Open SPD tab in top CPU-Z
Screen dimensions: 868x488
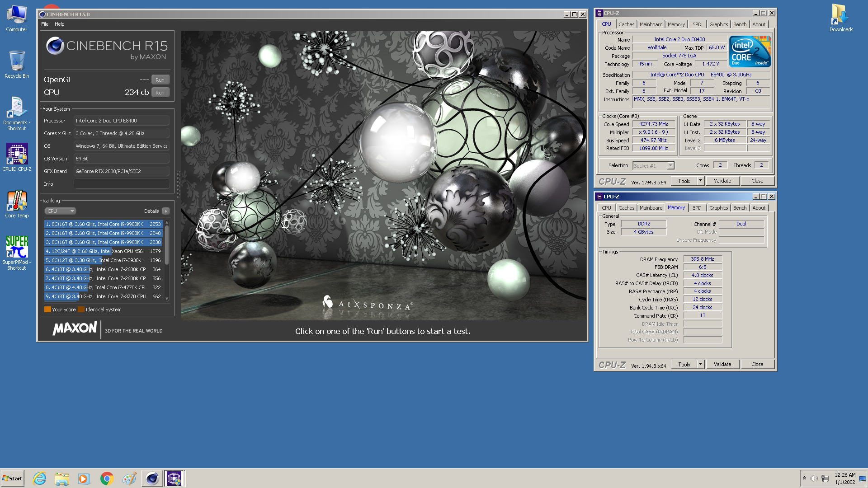coord(697,24)
